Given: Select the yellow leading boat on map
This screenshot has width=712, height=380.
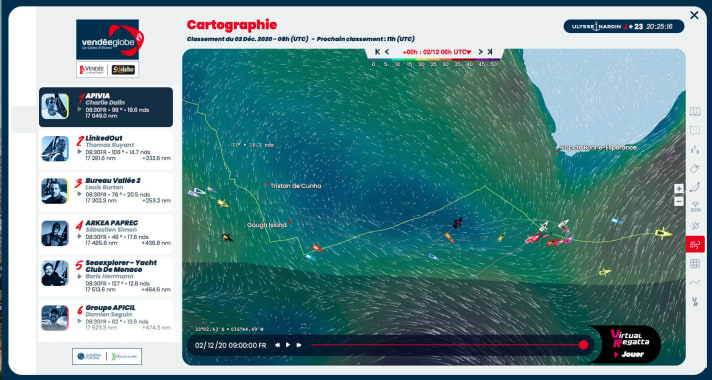Looking at the screenshot, I should pos(664,233).
